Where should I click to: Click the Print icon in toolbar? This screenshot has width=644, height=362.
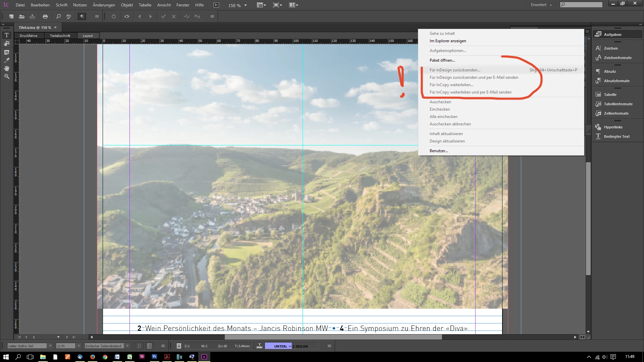coord(45,16)
